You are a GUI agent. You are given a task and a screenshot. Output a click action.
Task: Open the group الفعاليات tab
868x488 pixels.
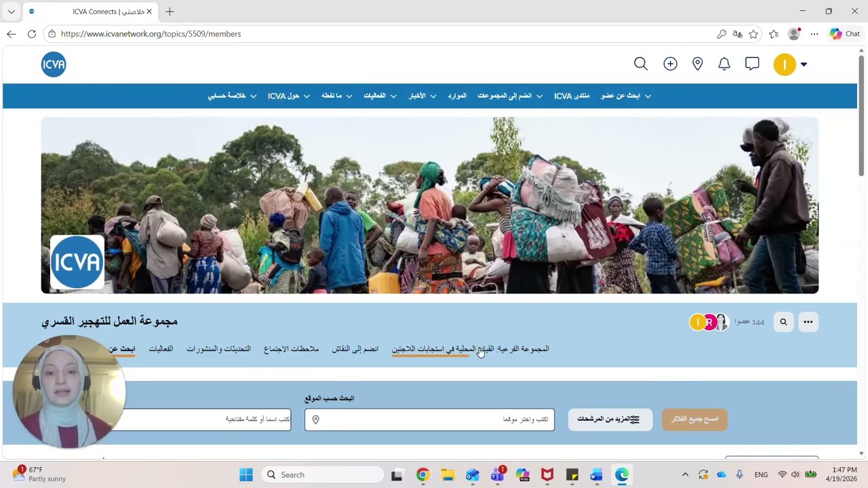point(161,349)
